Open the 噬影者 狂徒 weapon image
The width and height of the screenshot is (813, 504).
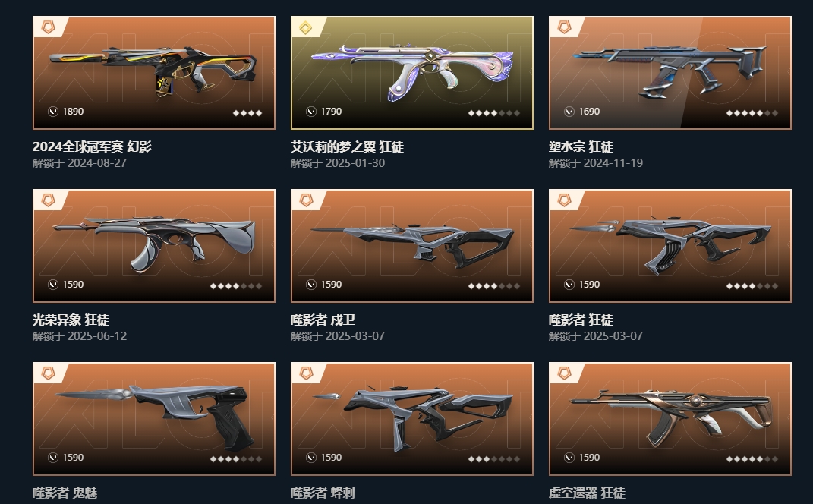(x=670, y=246)
